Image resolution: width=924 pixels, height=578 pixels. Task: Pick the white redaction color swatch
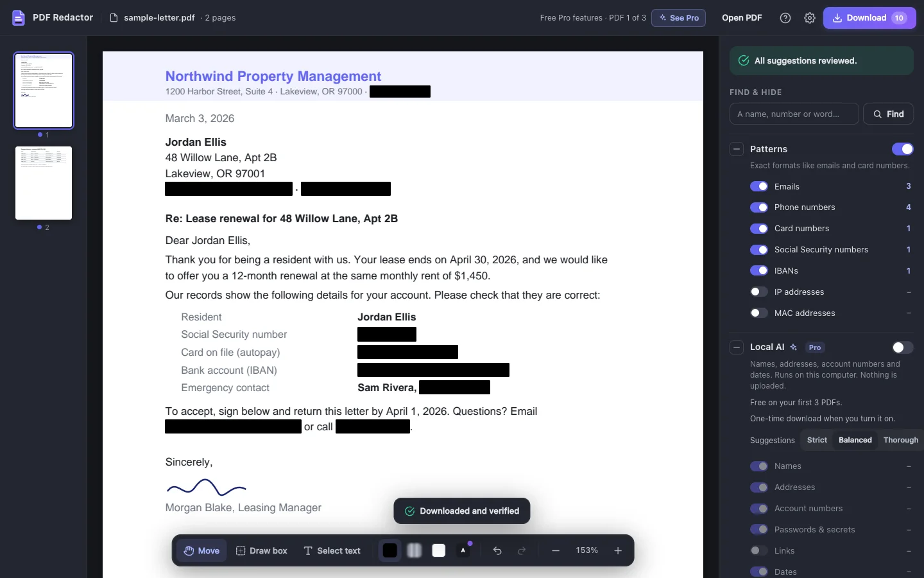(439, 551)
